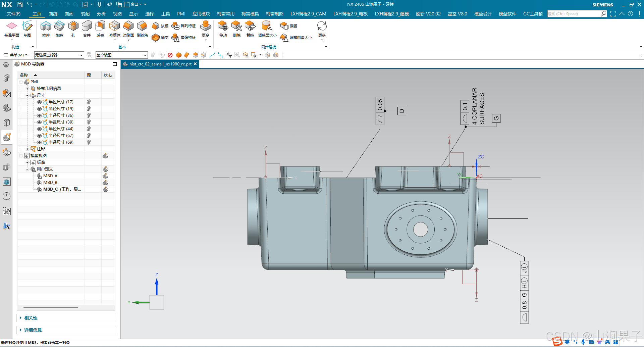
Task: Click the 减去 subtract tool
Action: point(100,29)
